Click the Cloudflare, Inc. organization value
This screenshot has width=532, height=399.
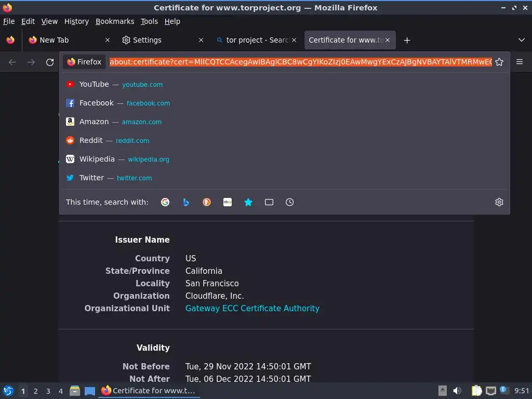[x=215, y=296]
